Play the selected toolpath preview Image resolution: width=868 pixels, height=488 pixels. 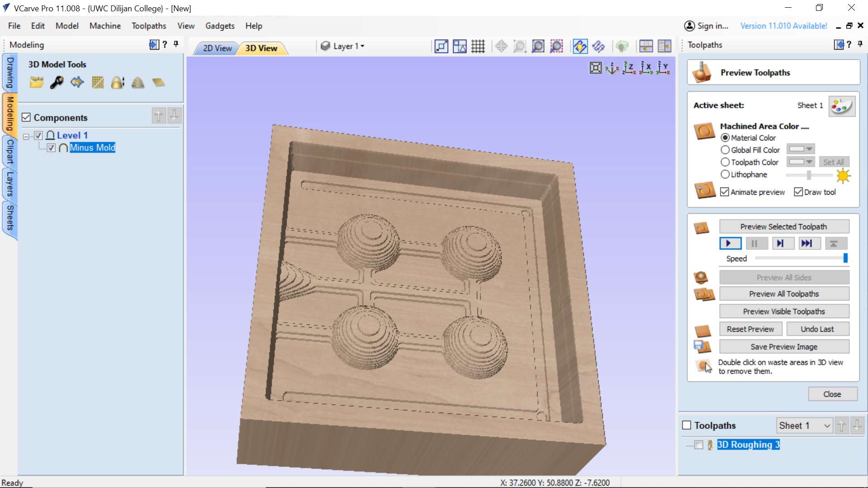click(x=730, y=244)
